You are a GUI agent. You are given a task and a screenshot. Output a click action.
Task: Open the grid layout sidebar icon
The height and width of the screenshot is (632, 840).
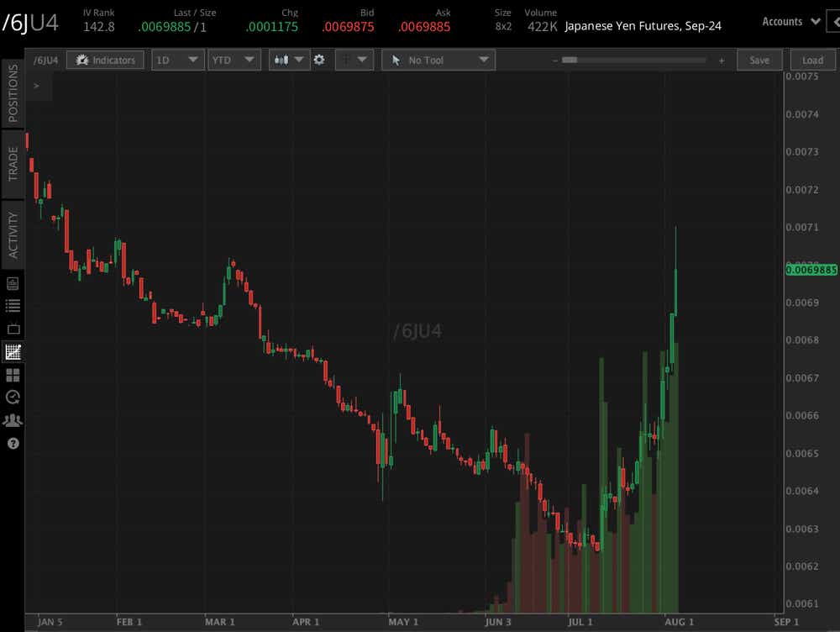pyautogui.click(x=13, y=375)
